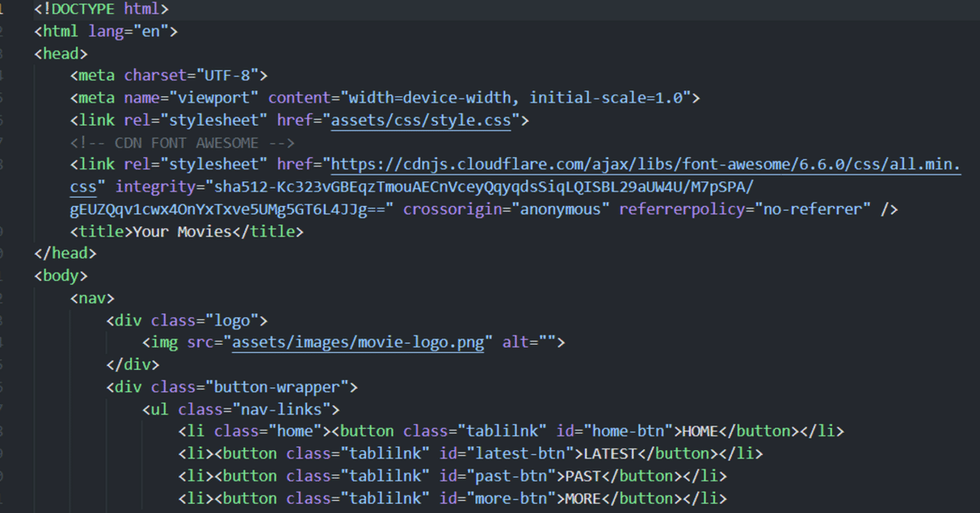The image size is (980, 513).
Task: Click the assets/css/style.css href link
Action: point(421,121)
